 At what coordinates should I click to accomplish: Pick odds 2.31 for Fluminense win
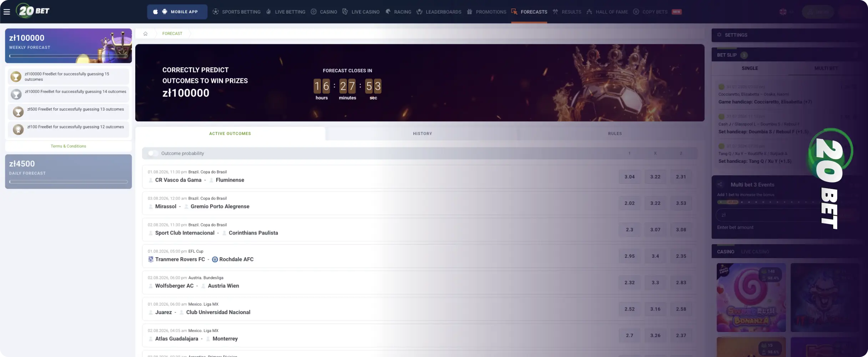[x=681, y=177]
